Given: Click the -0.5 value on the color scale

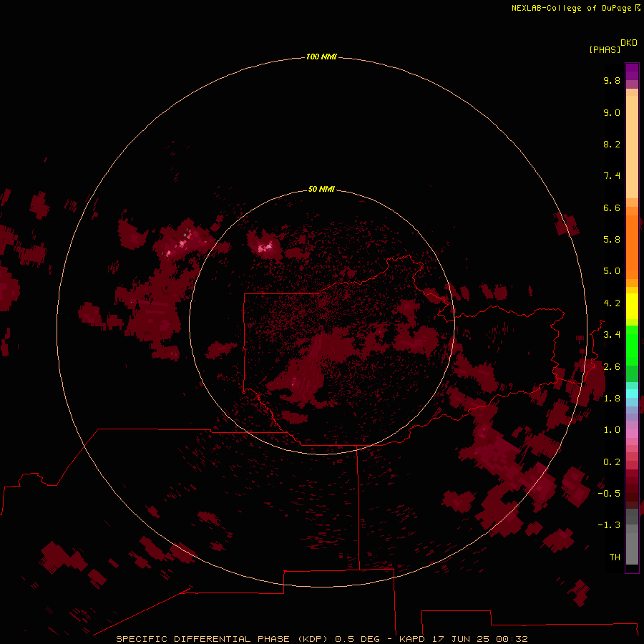Looking at the screenshot, I should [x=609, y=494].
